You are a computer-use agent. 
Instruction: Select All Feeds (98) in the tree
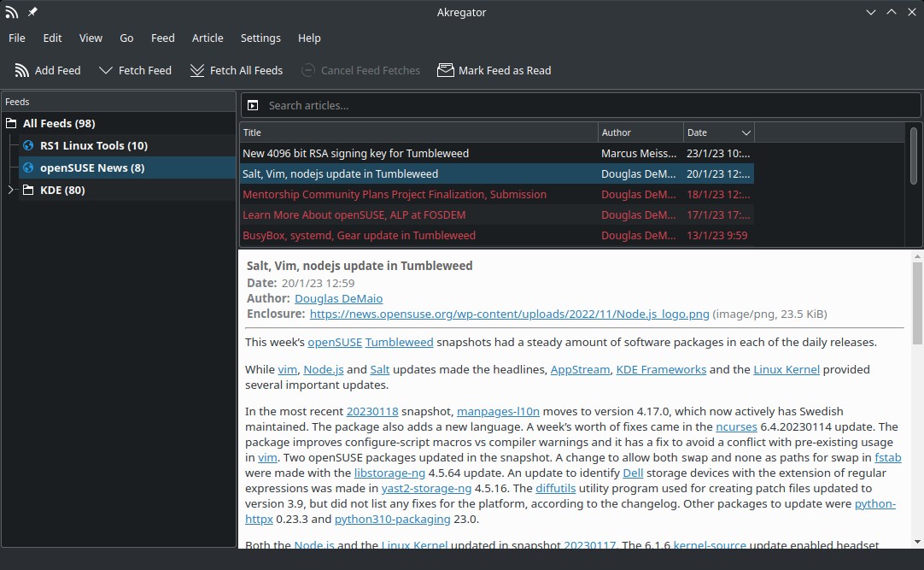(x=59, y=123)
